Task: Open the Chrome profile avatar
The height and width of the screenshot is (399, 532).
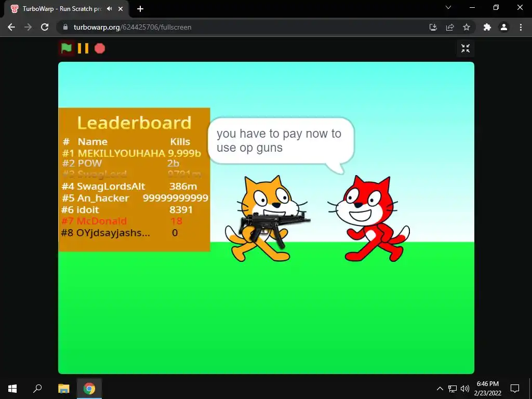Action: pos(504,27)
